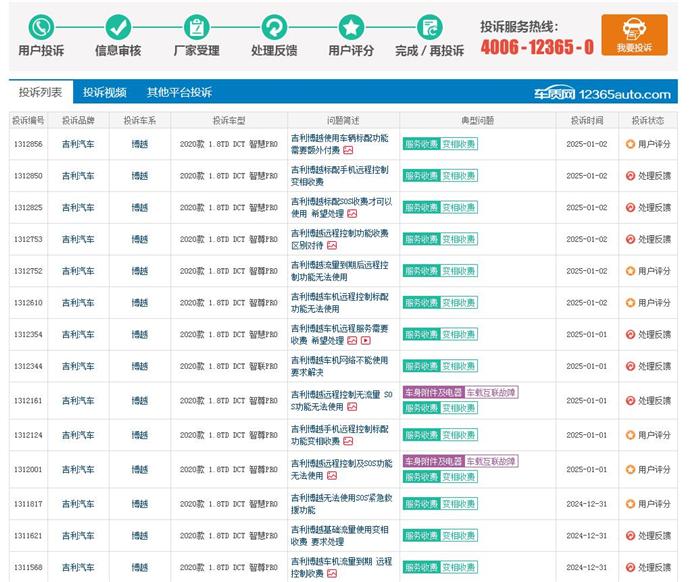Open the image icon in complaint 1311568 description

[x=332, y=574]
